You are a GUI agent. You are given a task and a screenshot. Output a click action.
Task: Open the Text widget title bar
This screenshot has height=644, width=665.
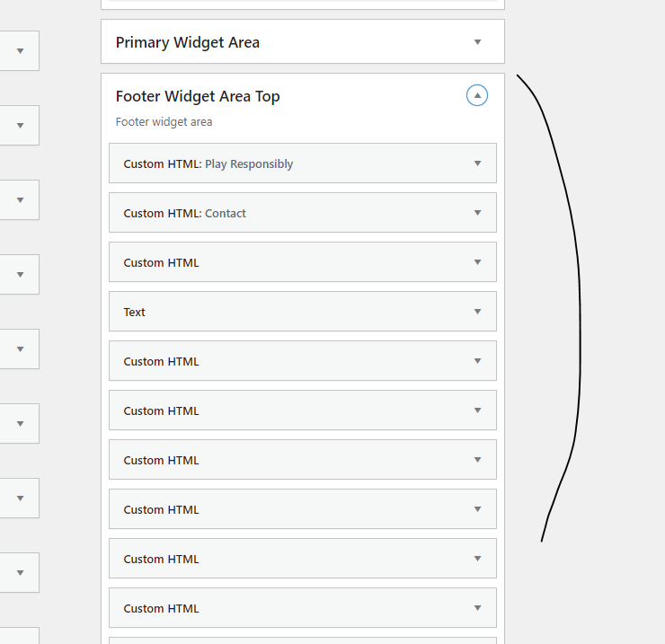click(135, 312)
